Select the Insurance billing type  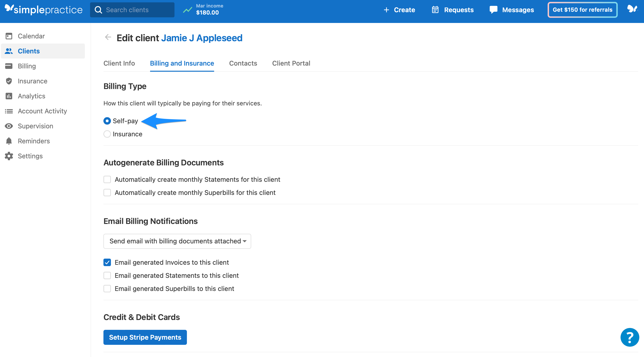click(107, 134)
